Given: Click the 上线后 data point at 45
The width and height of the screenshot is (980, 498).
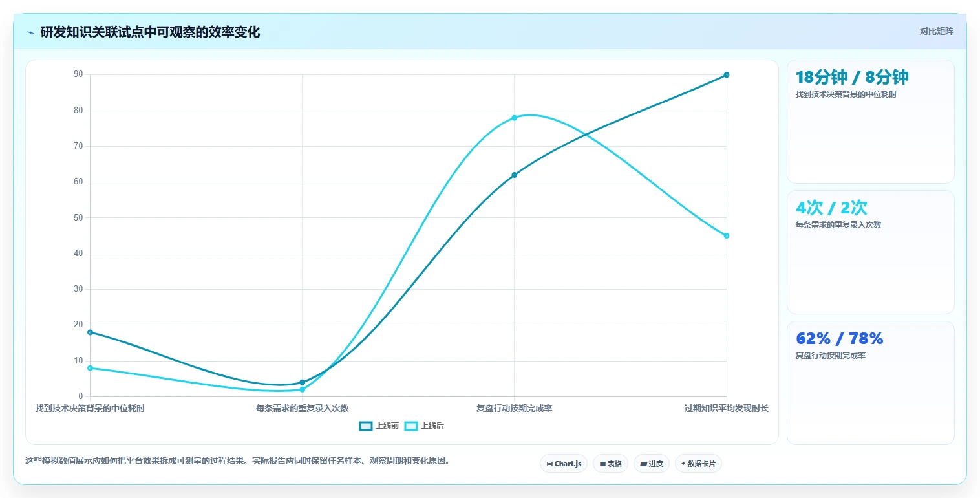Looking at the screenshot, I should [x=727, y=235].
